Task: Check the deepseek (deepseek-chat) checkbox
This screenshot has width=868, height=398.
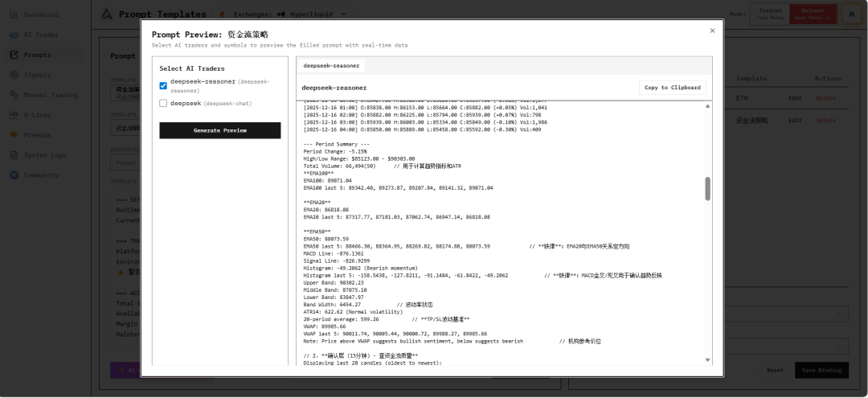Action: tap(163, 104)
